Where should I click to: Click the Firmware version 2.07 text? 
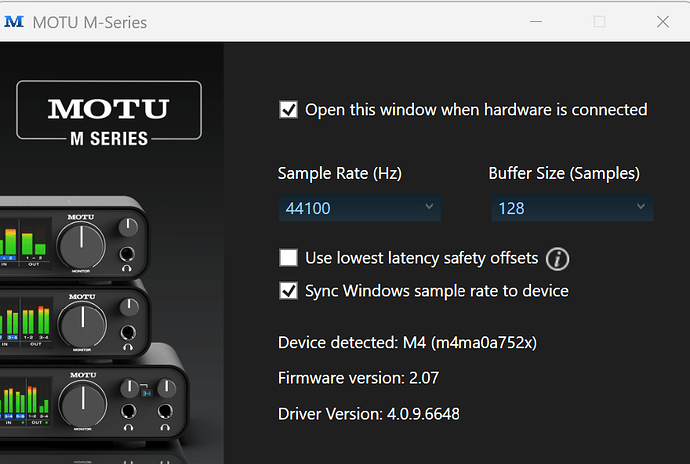pyautogui.click(x=358, y=378)
